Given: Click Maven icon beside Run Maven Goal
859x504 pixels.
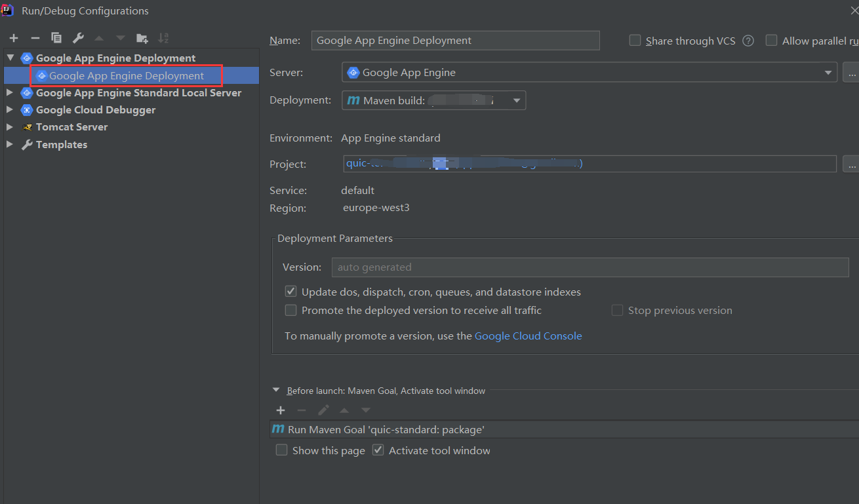Looking at the screenshot, I should click(x=278, y=430).
